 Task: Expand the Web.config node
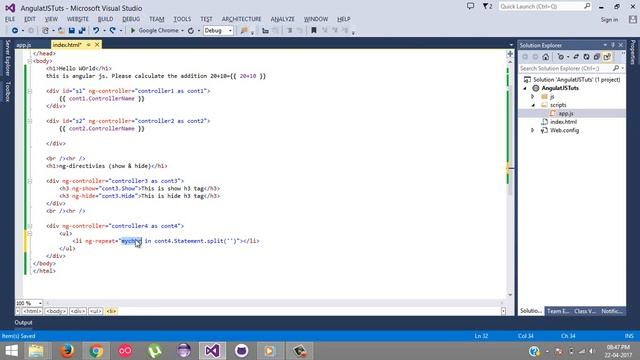(532, 131)
